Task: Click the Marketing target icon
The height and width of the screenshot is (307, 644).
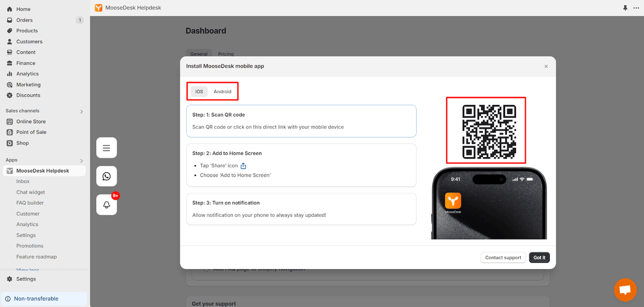Action: (x=10, y=85)
